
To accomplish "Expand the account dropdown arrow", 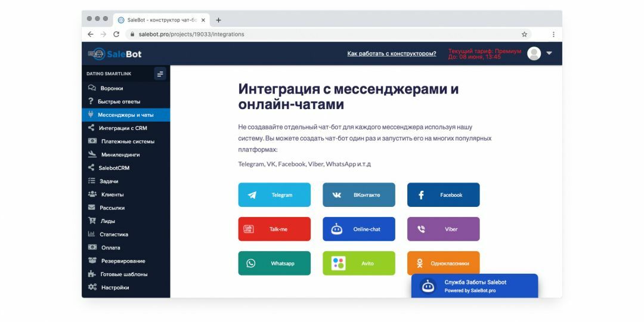I will 549,54.
